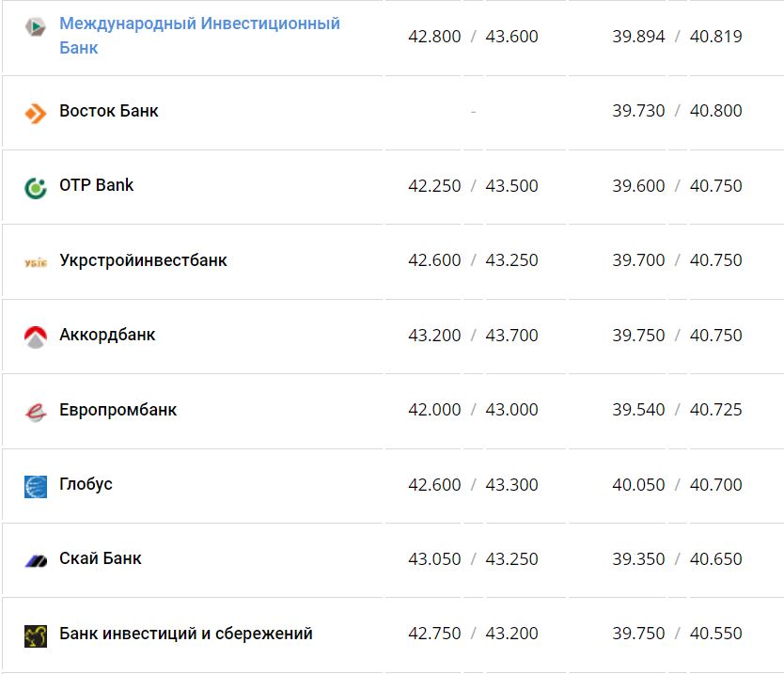Click Глобус rate 40.050 / 40.700
The height and width of the screenshot is (674, 784).
pos(677,485)
